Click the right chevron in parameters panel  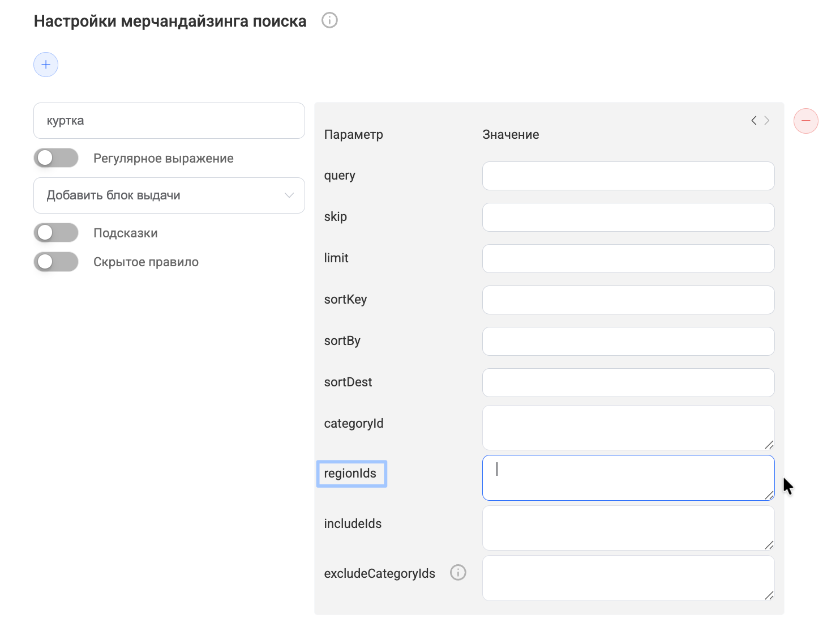(x=767, y=121)
